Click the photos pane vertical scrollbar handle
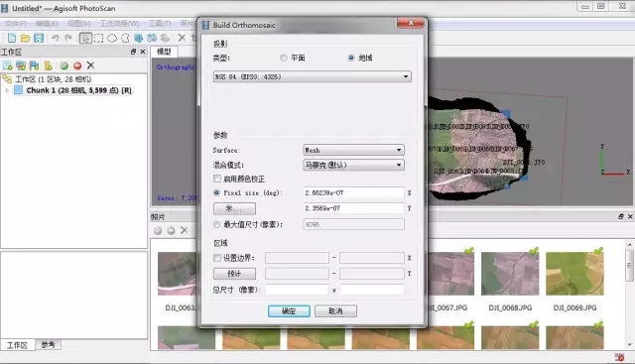This screenshot has height=364, width=635. [629, 265]
